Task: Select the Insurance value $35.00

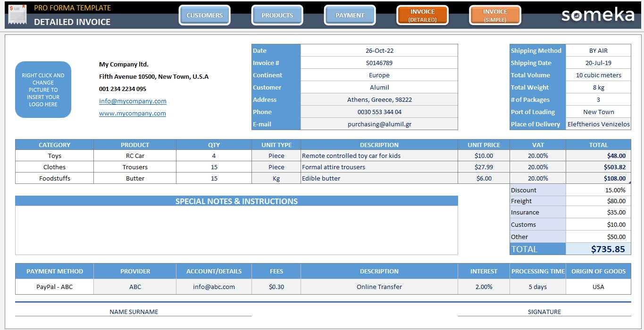Action: (x=598, y=212)
